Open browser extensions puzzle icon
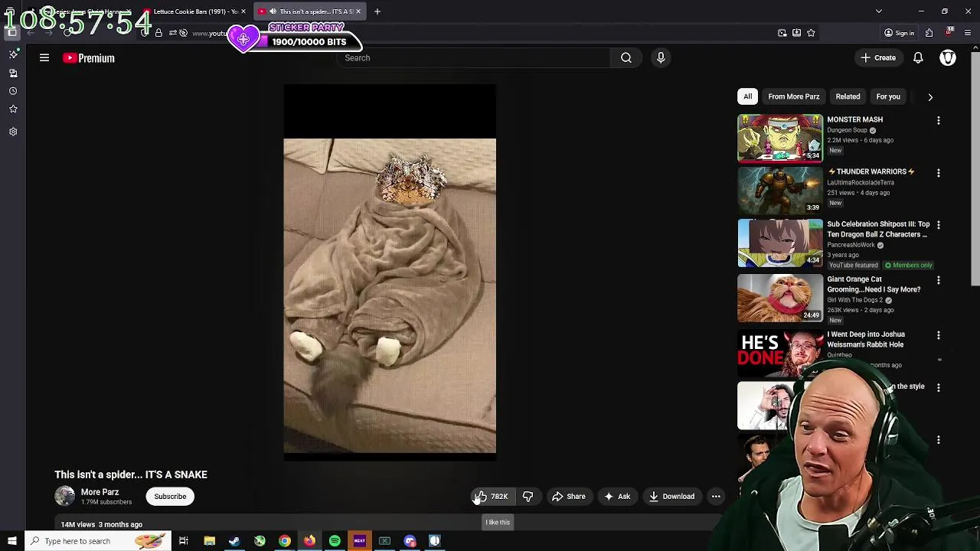Image resolution: width=980 pixels, height=551 pixels. pyautogui.click(x=929, y=33)
